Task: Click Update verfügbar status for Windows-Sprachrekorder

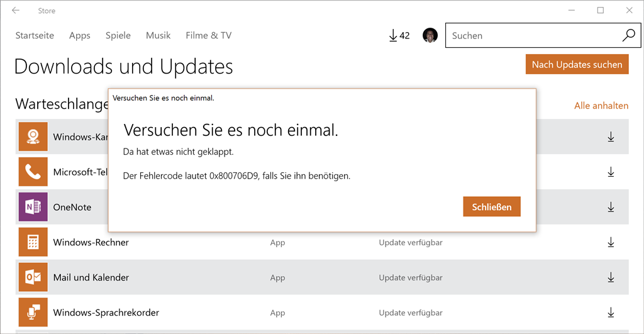Action: click(x=411, y=313)
